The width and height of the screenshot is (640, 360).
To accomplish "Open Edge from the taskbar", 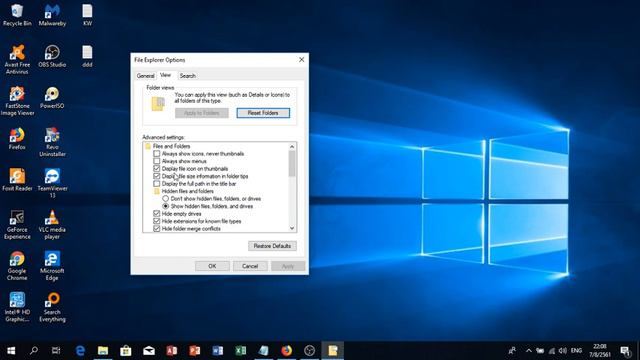I will coord(80,351).
